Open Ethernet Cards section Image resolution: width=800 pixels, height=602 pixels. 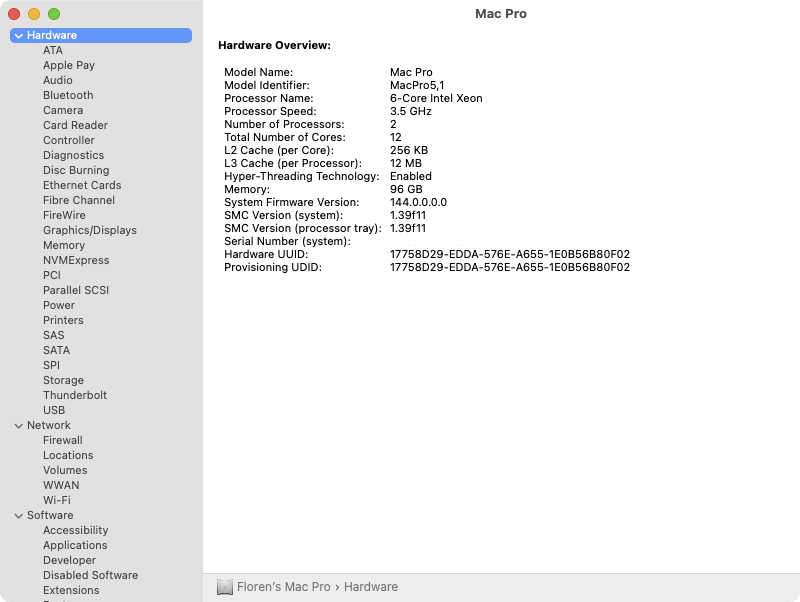[82, 185]
